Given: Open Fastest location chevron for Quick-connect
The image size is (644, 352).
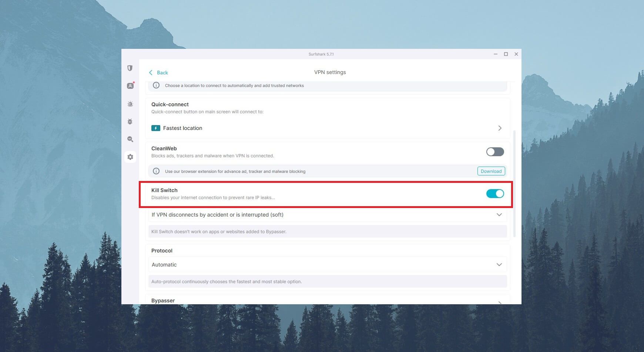Looking at the screenshot, I should pyautogui.click(x=500, y=128).
